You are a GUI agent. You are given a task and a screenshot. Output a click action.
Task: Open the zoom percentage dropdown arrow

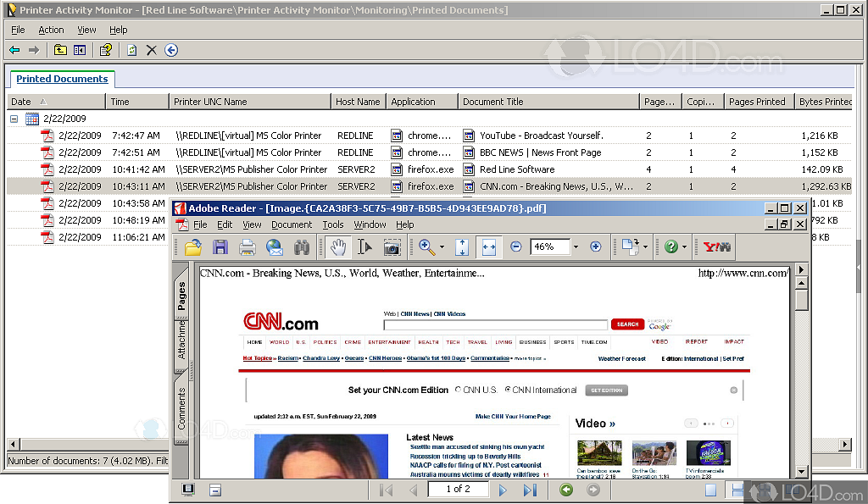pyautogui.click(x=576, y=247)
